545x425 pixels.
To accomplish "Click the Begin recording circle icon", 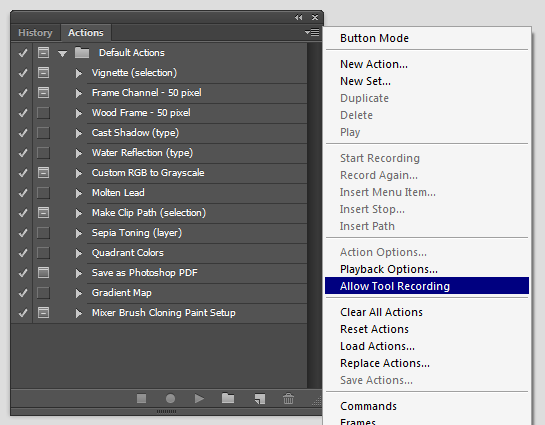I will pos(170,398).
